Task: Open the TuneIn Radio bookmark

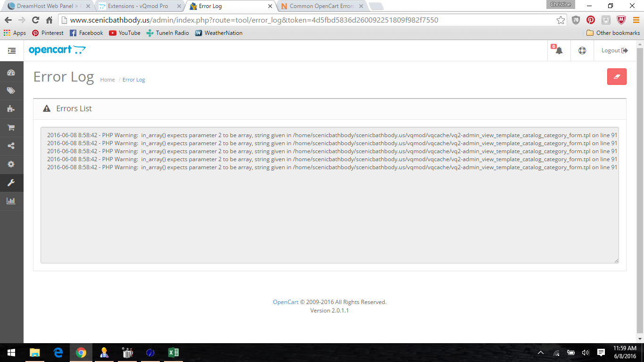Action: click(167, 33)
